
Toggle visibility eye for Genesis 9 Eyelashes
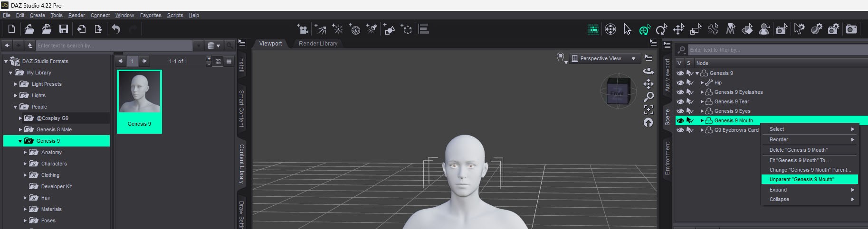coord(680,92)
